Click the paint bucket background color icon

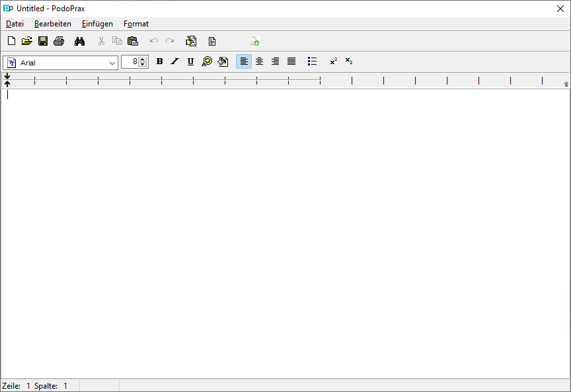point(223,61)
